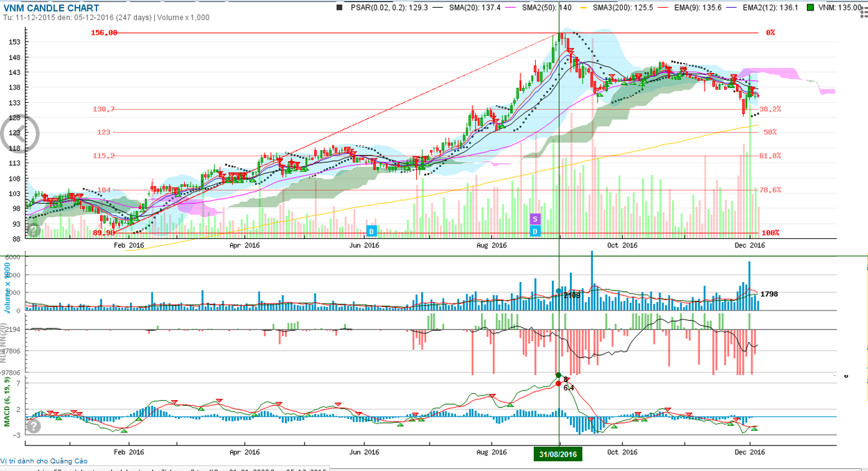Click the 50% Fibonacci level label
Viewport: 868px width, 471px height.
click(x=770, y=132)
